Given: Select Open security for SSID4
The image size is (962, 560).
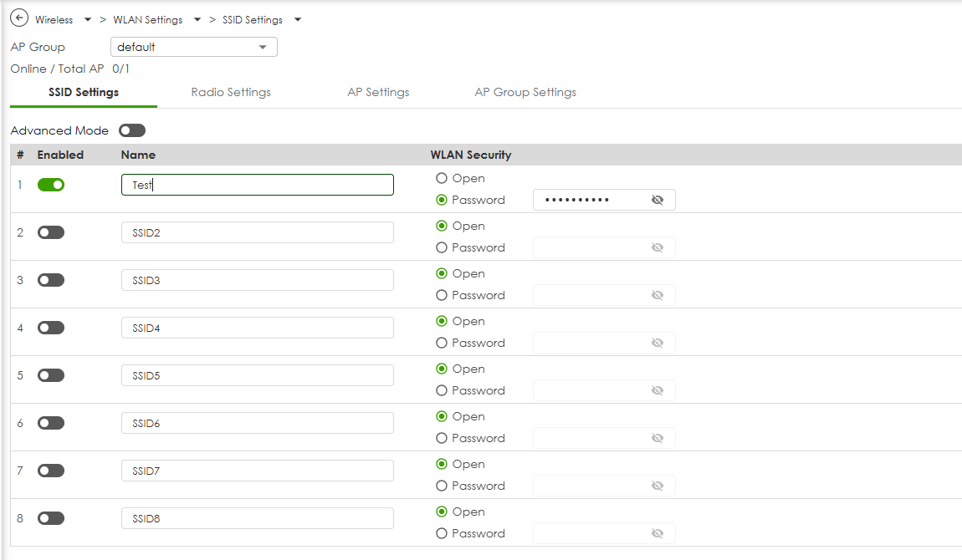Looking at the screenshot, I should [x=441, y=321].
